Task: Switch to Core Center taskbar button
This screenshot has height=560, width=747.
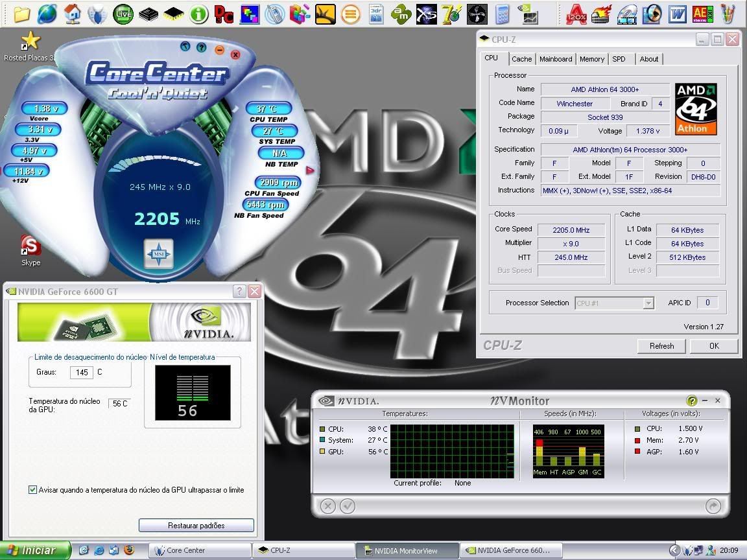Action: (x=200, y=550)
